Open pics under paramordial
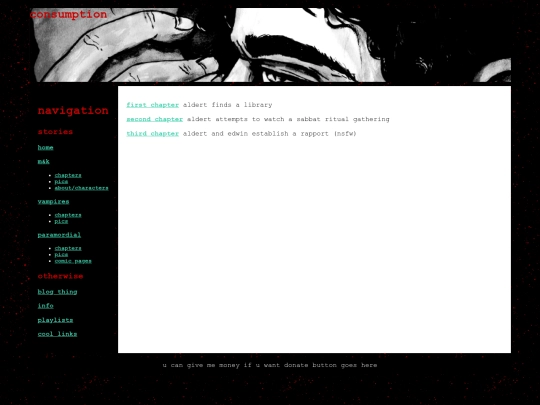The width and height of the screenshot is (540, 405). [x=61, y=255]
